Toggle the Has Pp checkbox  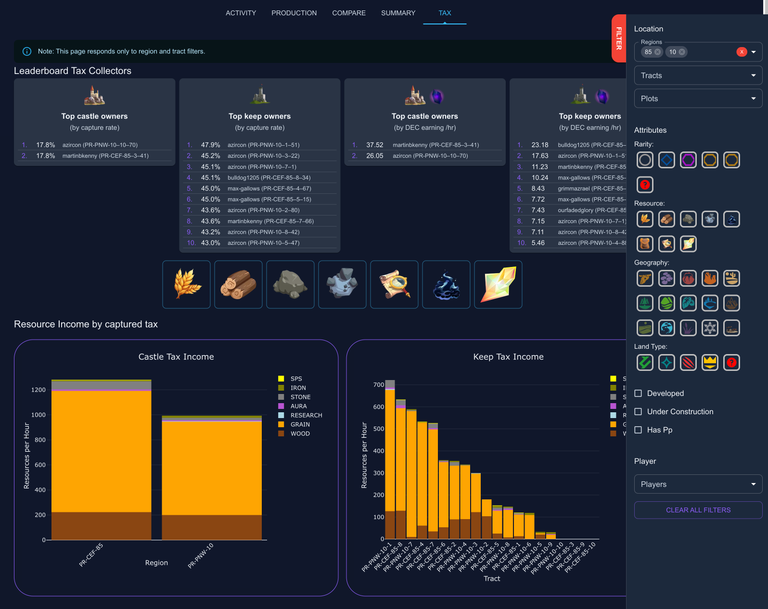click(638, 430)
